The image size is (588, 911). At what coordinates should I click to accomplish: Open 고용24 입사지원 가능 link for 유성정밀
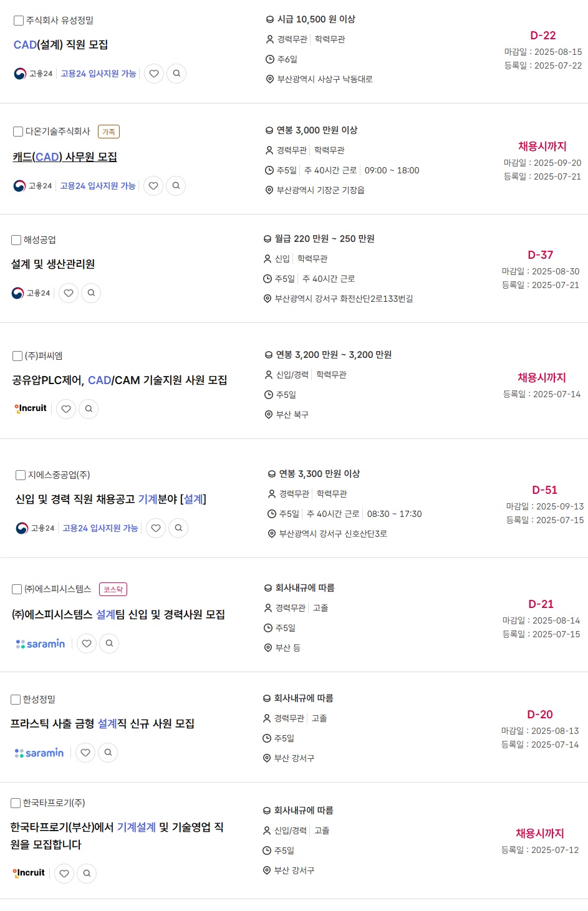click(x=98, y=74)
